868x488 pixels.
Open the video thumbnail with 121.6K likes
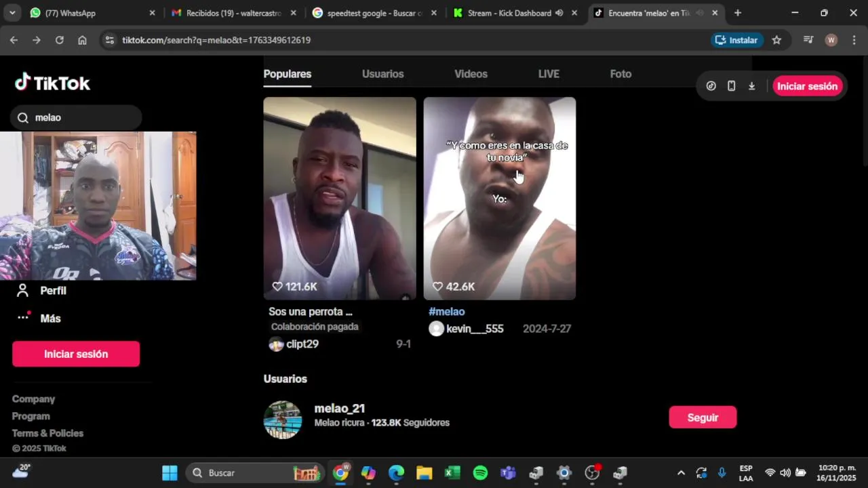(340, 198)
